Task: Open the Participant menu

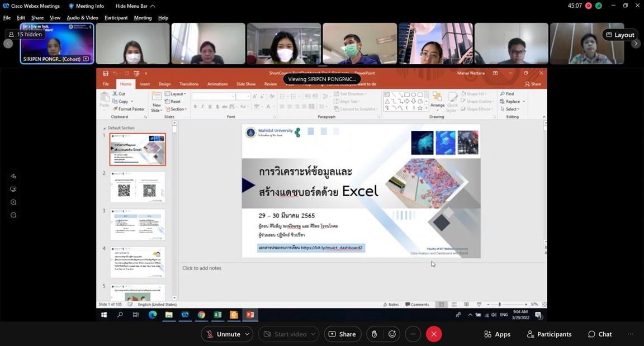Action: tap(116, 18)
